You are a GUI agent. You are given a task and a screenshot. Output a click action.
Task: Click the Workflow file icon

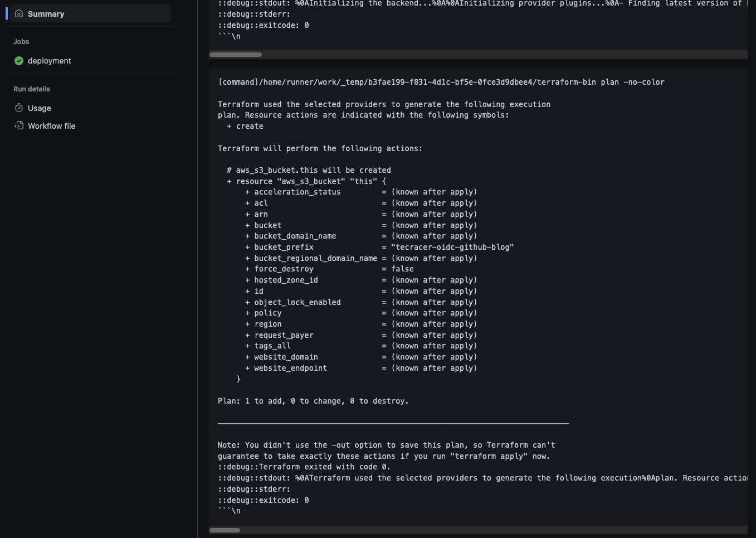pyautogui.click(x=19, y=125)
